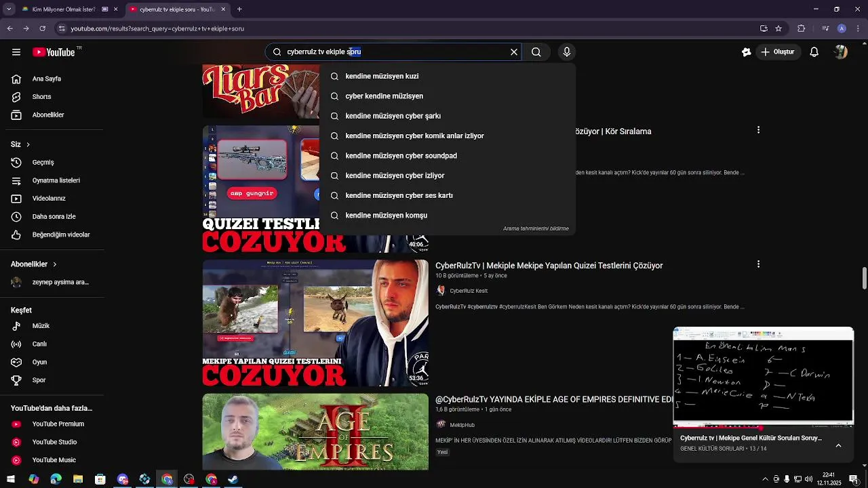The image size is (868, 488).
Task: Open the MekipHub channel link
Action: pos(462,425)
